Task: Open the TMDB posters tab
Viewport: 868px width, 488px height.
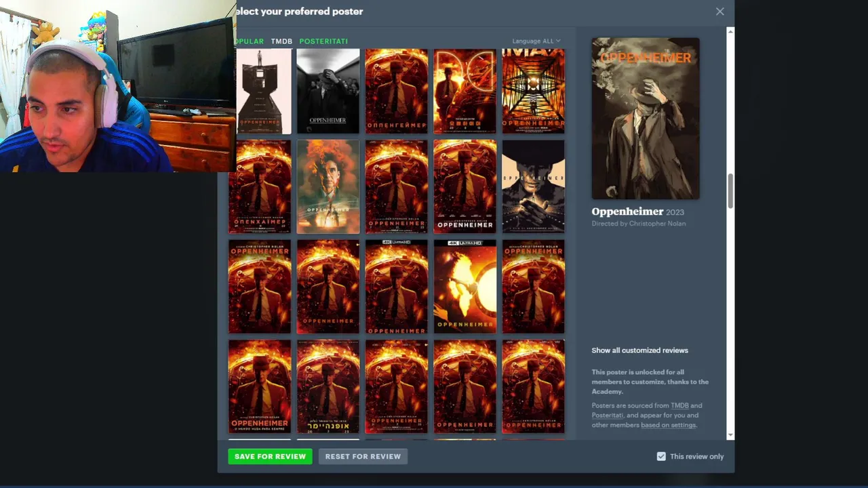Action: coord(281,41)
